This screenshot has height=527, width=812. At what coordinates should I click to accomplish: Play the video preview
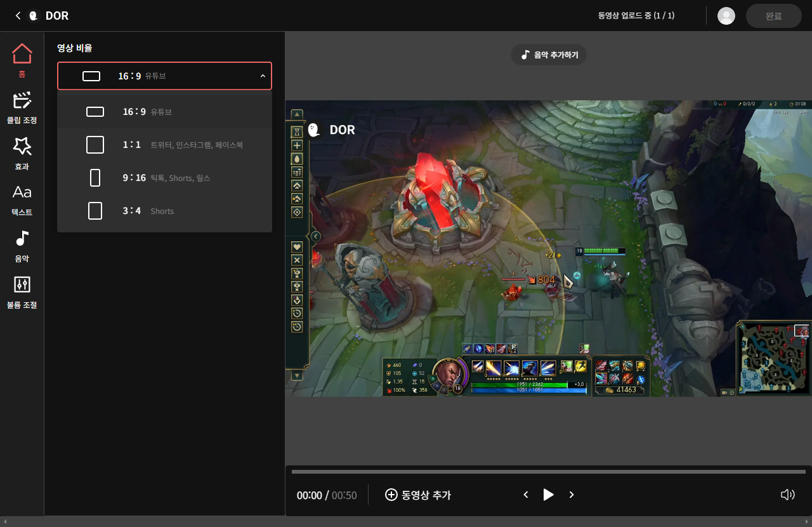549,495
